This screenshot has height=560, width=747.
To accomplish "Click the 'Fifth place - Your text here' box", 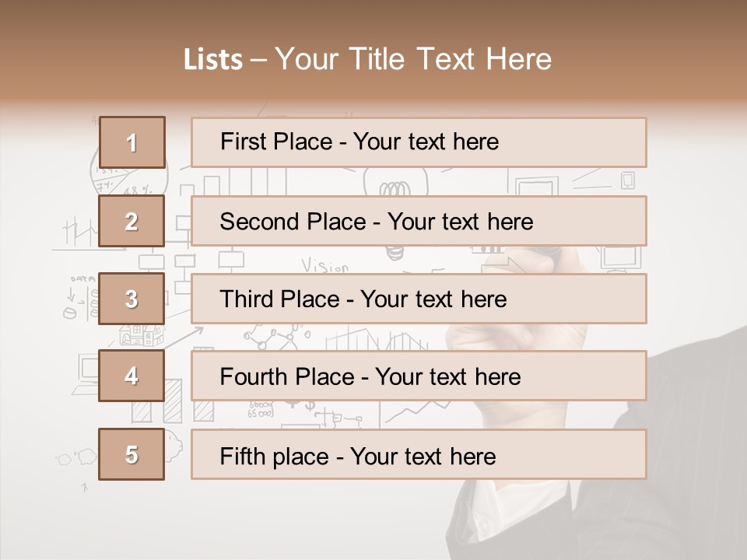I will coord(419,454).
